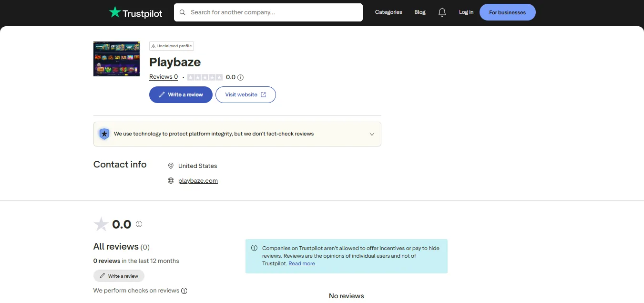Open the notifications bell

(x=442, y=12)
